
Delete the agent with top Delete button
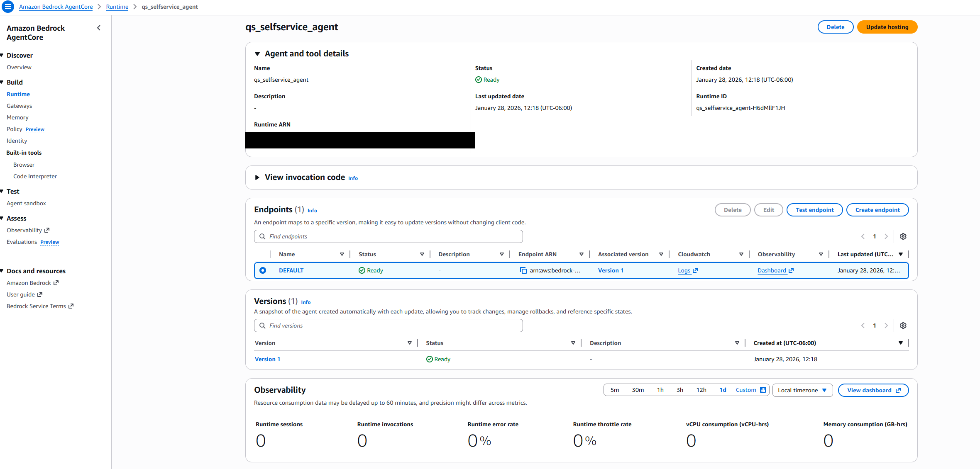tap(835, 27)
